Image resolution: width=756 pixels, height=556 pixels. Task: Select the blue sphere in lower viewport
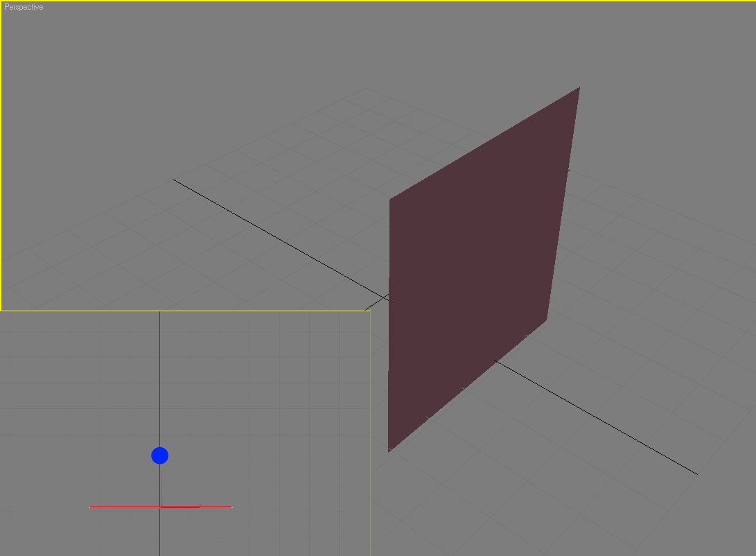159,455
